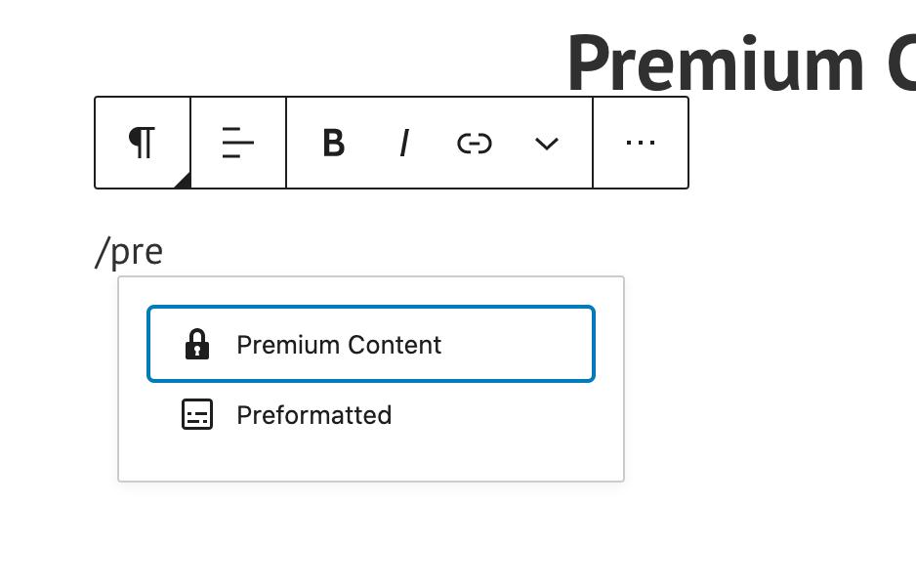Image resolution: width=916 pixels, height=588 pixels.
Task: Expand more rich text controls chevron
Action: pyautogui.click(x=547, y=144)
